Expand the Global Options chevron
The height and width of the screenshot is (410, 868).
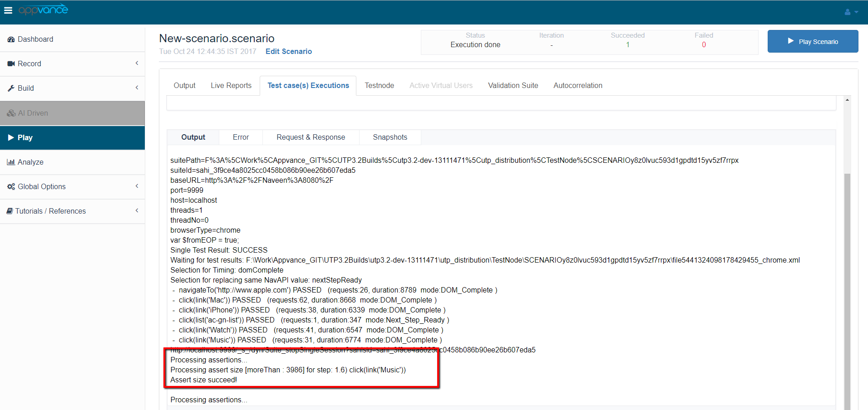[x=137, y=186]
